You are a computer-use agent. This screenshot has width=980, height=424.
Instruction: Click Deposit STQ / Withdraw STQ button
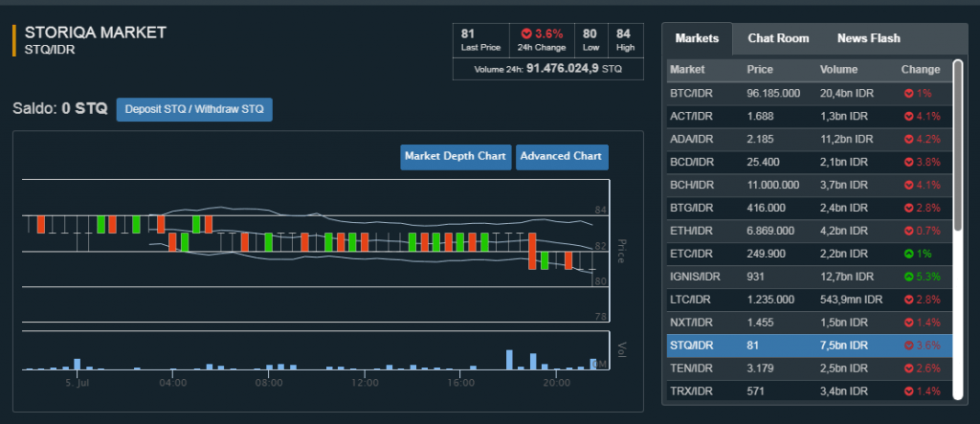point(194,109)
